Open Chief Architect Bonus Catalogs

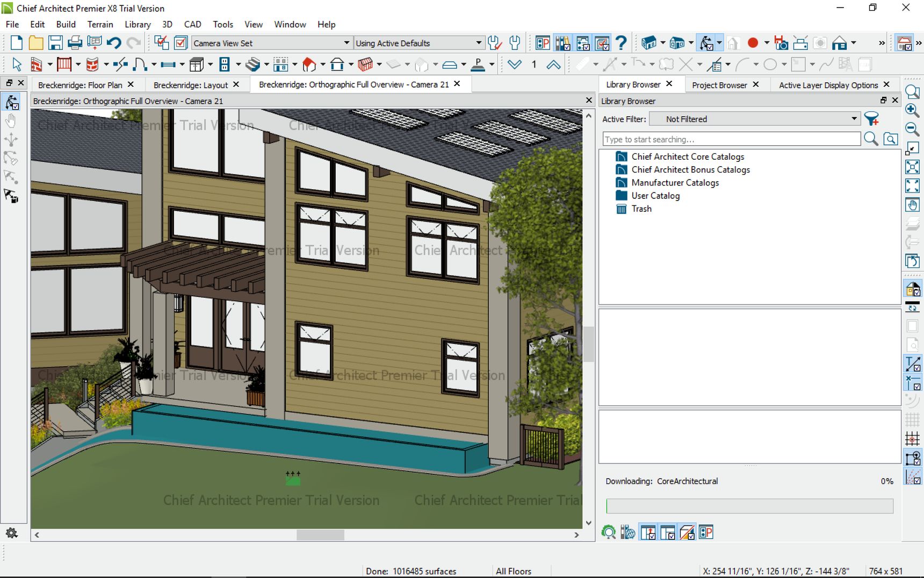click(690, 169)
